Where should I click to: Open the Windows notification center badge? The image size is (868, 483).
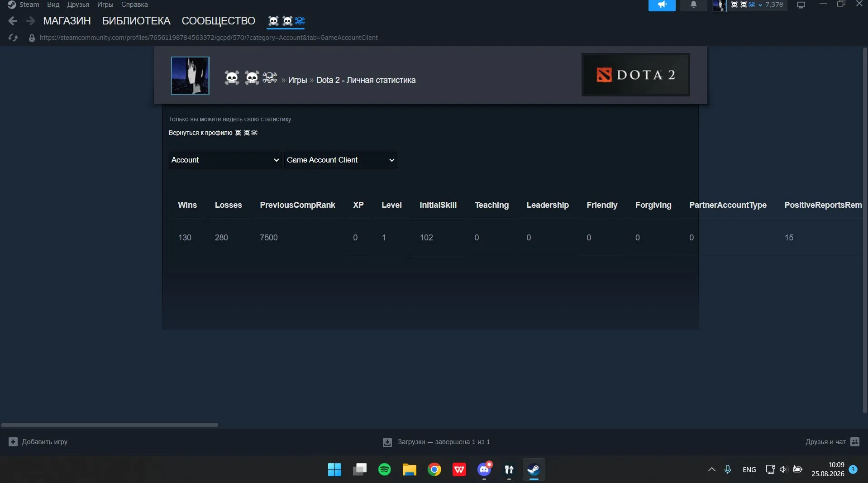(x=853, y=469)
